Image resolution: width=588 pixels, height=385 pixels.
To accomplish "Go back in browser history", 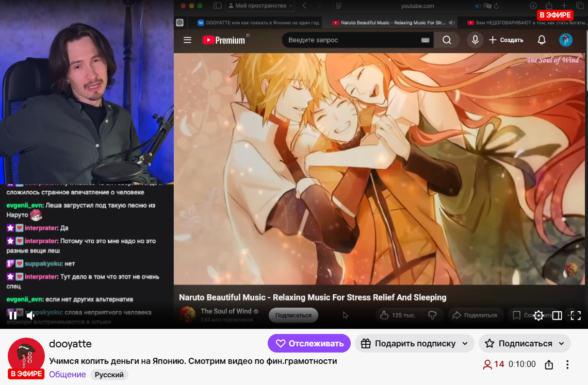I will tap(304, 6).
